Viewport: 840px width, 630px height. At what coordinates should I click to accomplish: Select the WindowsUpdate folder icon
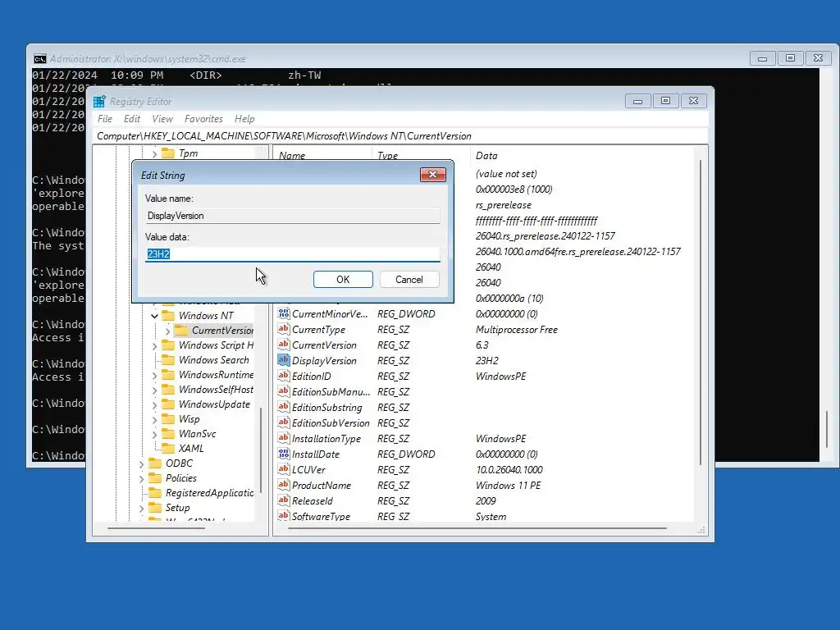tap(168, 404)
